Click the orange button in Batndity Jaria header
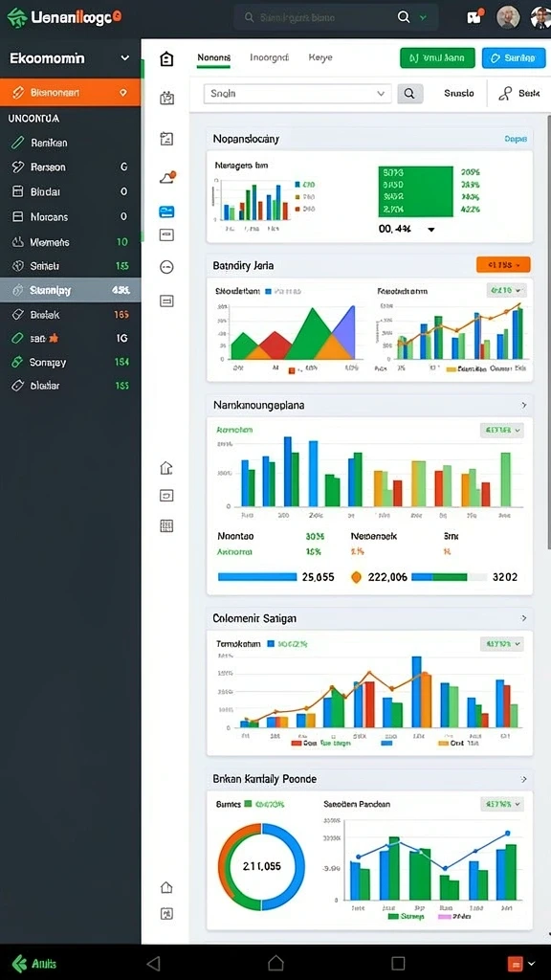Viewport: 551px width, 980px height. pos(503,265)
